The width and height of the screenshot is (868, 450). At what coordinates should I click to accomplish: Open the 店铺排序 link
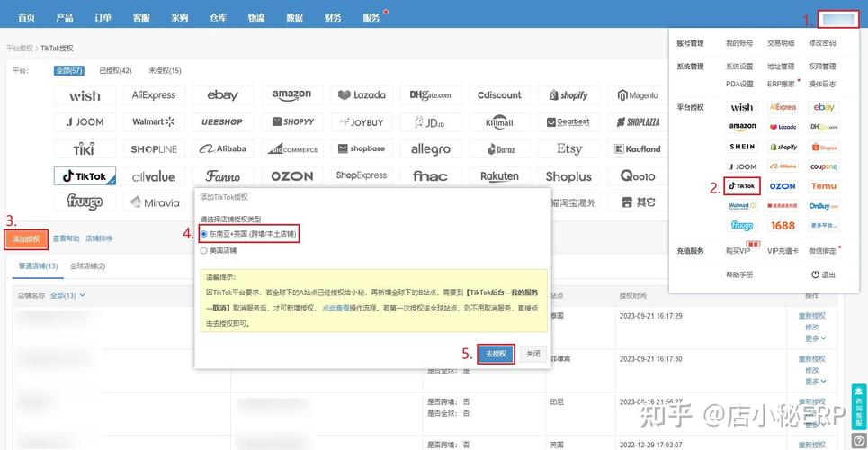(x=99, y=238)
